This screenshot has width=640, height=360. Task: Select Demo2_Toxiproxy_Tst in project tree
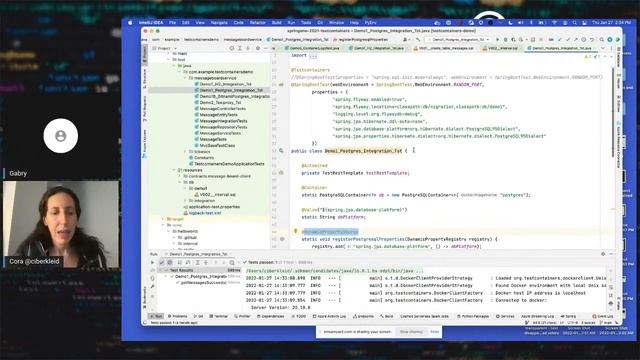[x=220, y=102]
